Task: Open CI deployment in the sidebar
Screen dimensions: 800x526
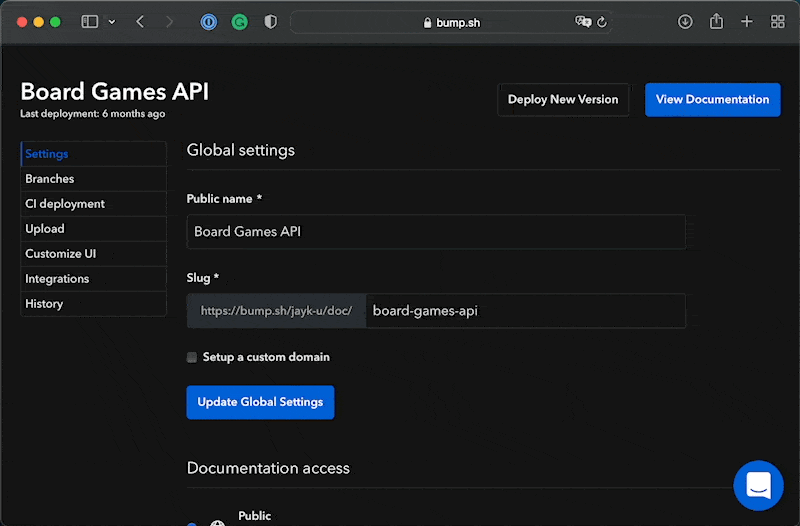Action: coord(93,204)
